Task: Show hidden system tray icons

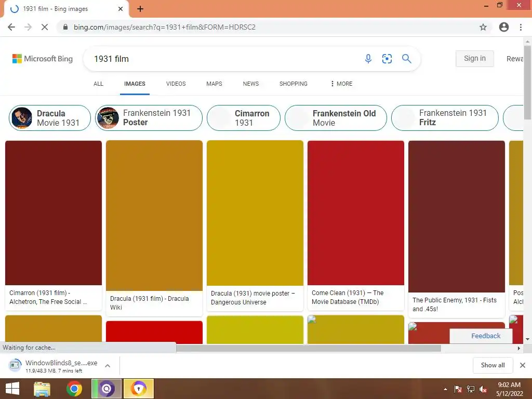Action: click(x=445, y=389)
